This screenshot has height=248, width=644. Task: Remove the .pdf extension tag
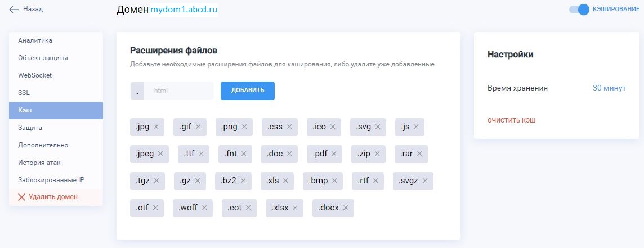point(334,153)
